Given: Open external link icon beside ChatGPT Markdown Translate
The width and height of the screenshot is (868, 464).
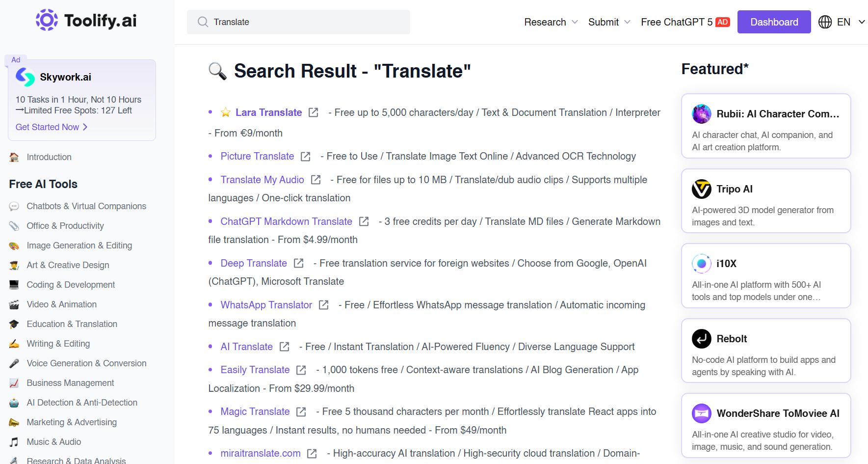Looking at the screenshot, I should click(364, 221).
